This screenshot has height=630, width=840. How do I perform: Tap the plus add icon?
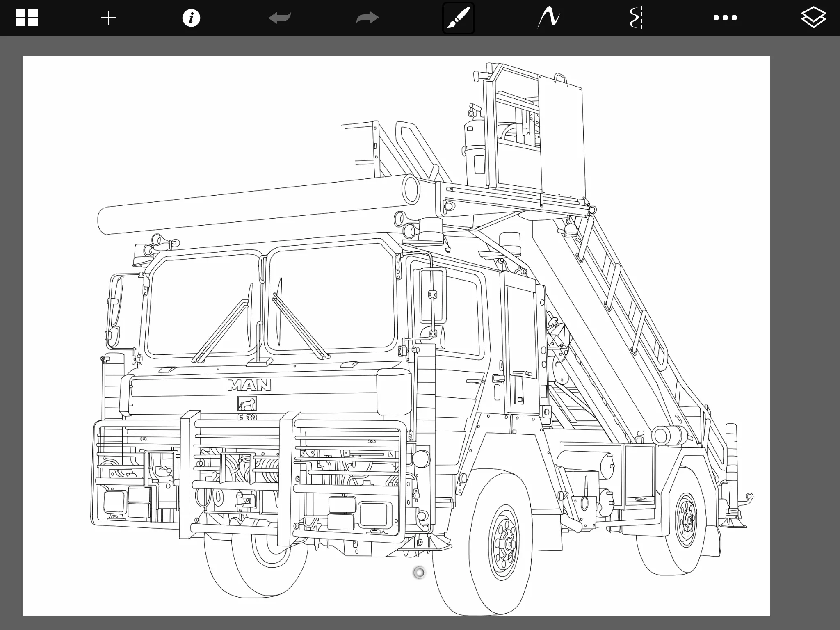[109, 18]
